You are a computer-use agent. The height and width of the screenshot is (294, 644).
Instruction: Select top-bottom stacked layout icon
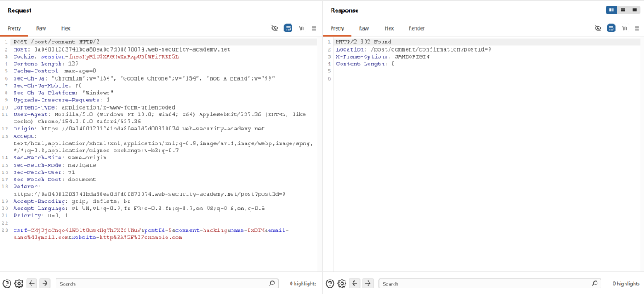[x=623, y=10]
